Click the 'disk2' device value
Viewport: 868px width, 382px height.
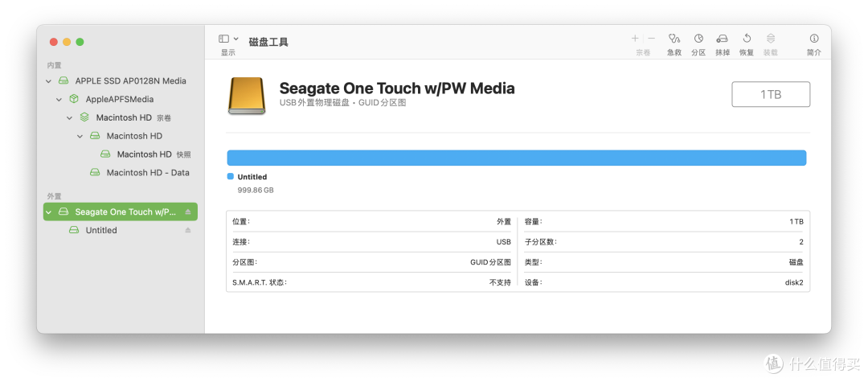(x=794, y=282)
